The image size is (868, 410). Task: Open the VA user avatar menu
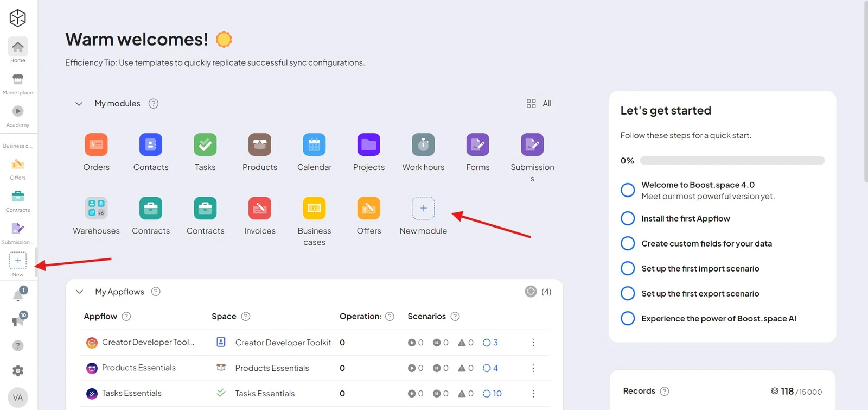(18, 398)
